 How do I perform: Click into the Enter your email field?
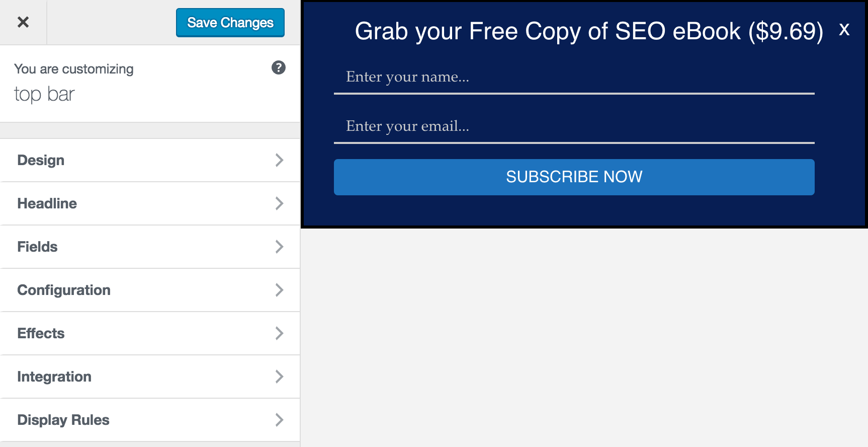pos(573,127)
